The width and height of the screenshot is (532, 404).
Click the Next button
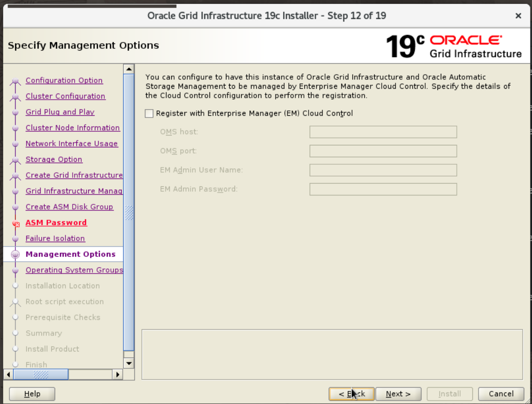[398, 394]
